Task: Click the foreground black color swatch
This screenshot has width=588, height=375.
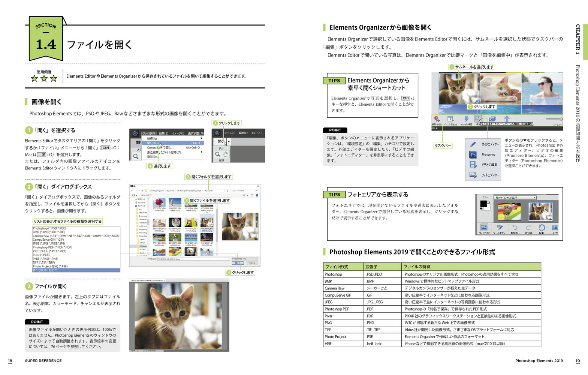Action: tap(483, 204)
